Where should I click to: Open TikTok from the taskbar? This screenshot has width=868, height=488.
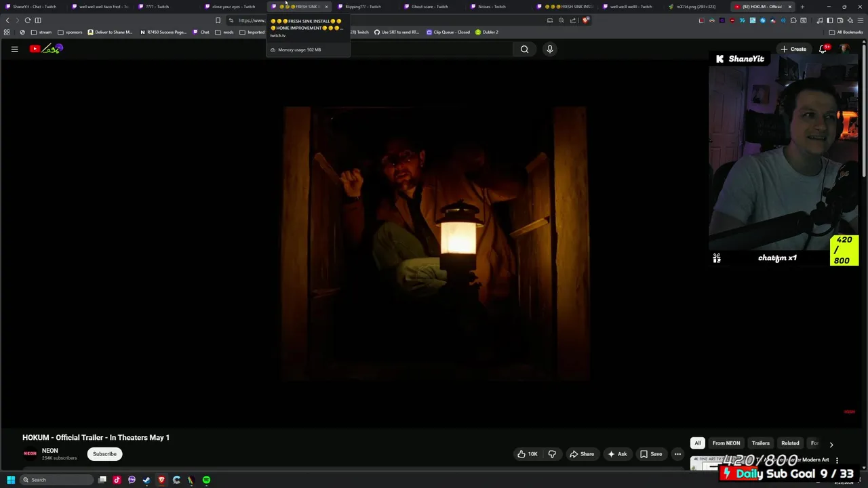(x=117, y=480)
